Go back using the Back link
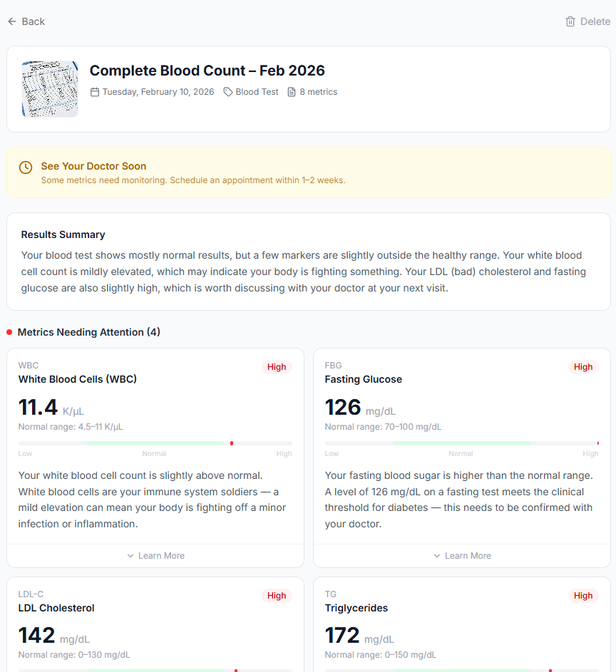The image size is (616, 672). (26, 21)
